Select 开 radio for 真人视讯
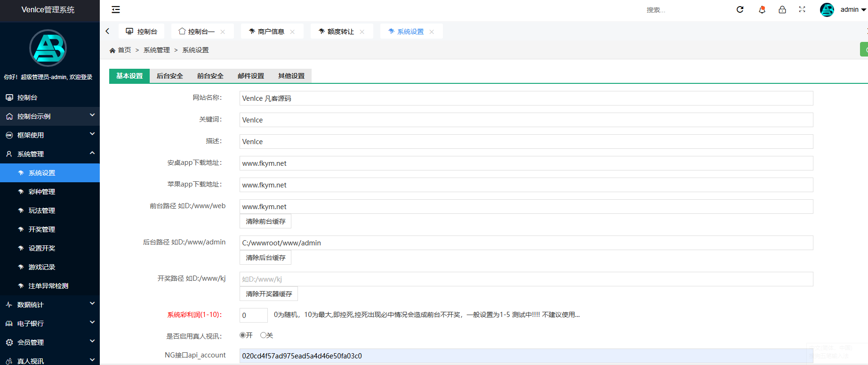The height and width of the screenshot is (365, 868). [242, 335]
